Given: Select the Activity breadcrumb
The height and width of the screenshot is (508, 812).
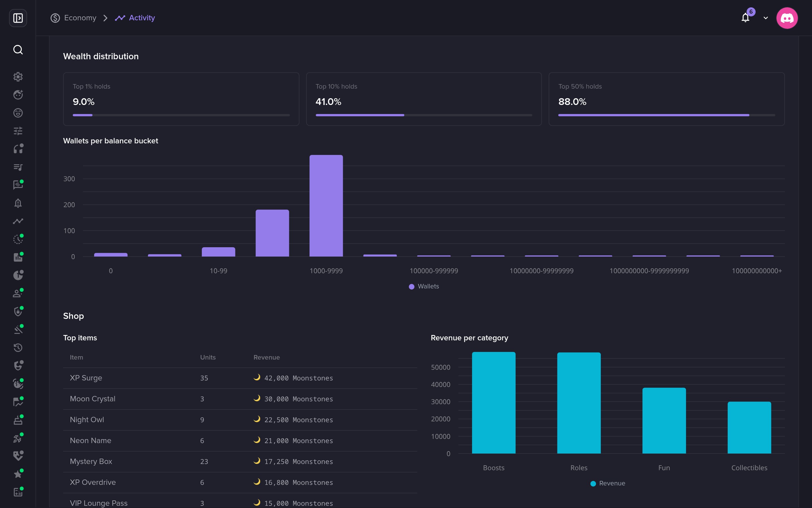Looking at the screenshot, I should click(135, 18).
